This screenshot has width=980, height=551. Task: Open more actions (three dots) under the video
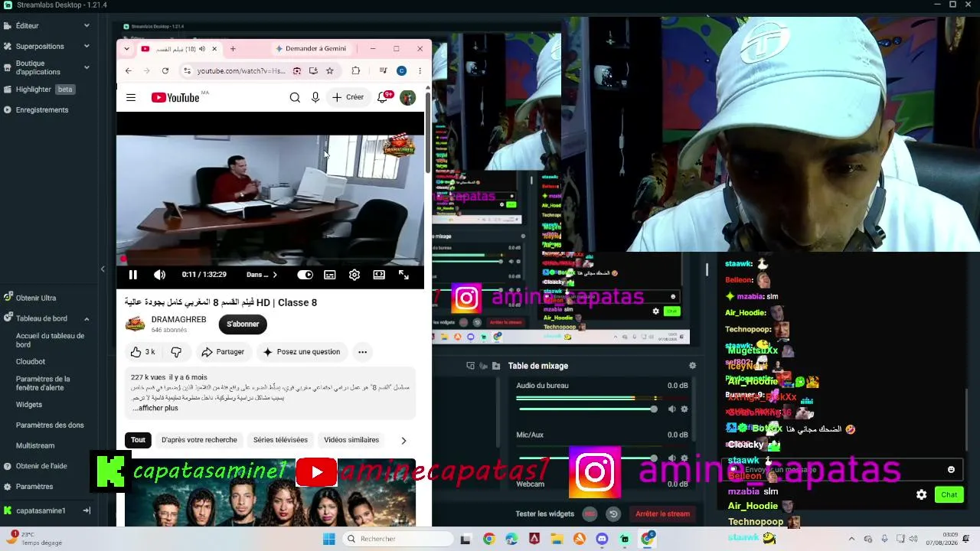[x=363, y=352]
